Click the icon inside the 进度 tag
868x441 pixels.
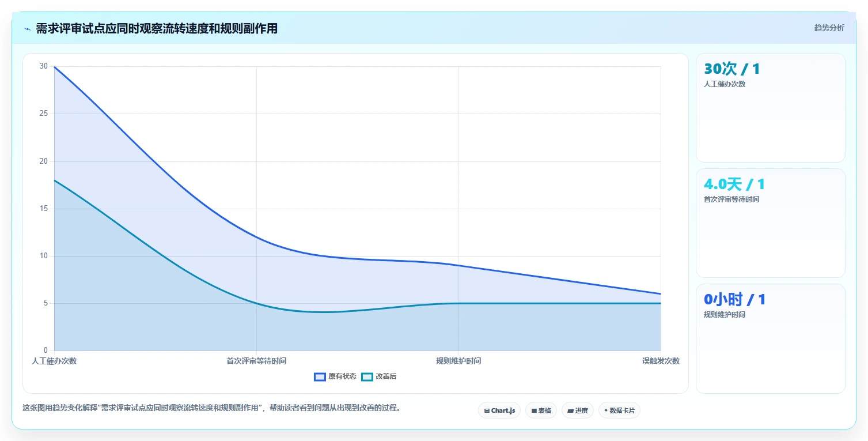(x=570, y=411)
